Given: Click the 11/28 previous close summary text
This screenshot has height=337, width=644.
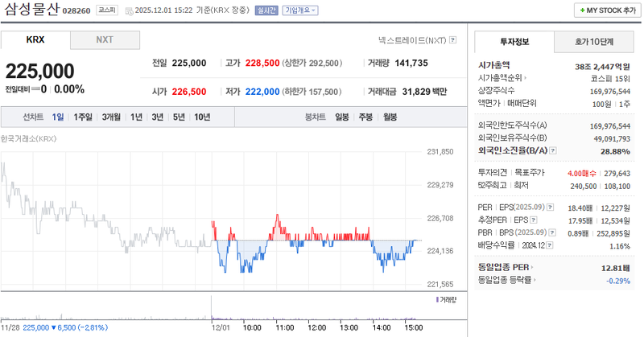Looking at the screenshot, I should point(54,327).
